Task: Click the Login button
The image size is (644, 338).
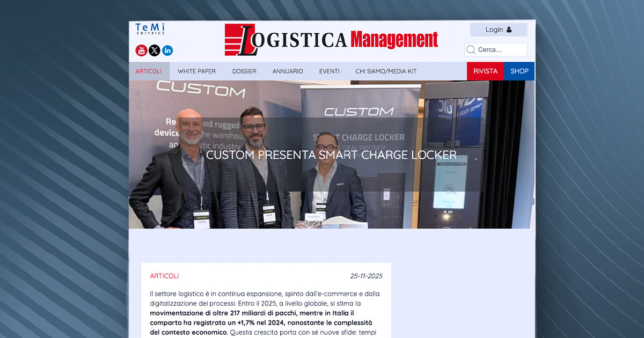Action: 498,30
